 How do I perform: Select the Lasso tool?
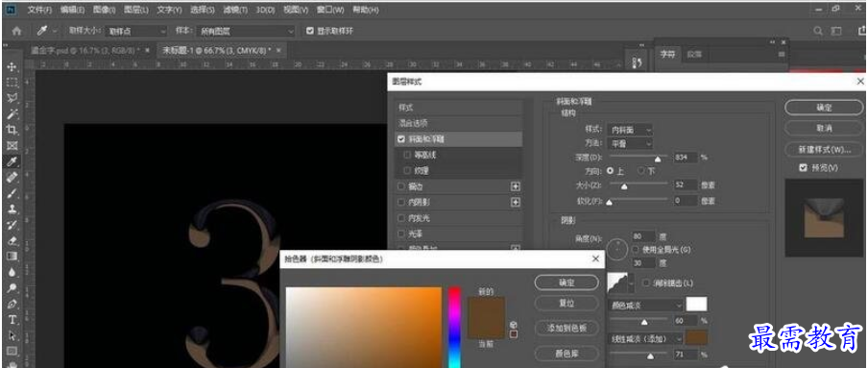(12, 99)
